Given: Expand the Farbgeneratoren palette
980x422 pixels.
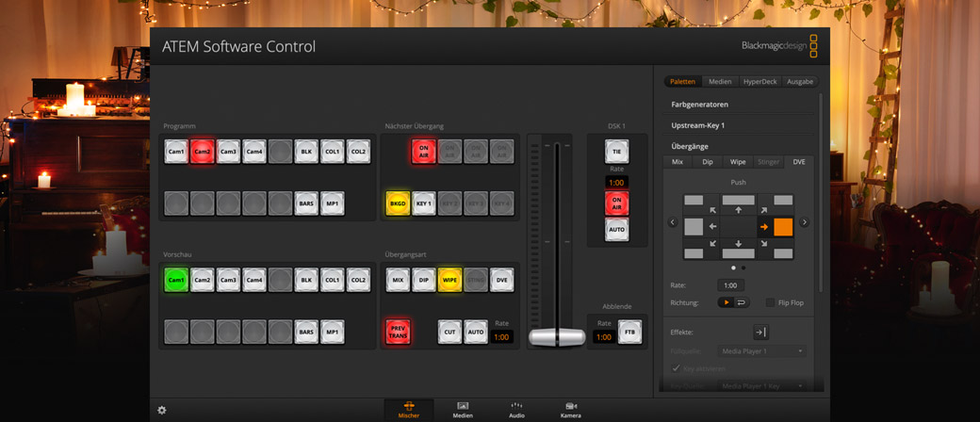Looking at the screenshot, I should [700, 104].
